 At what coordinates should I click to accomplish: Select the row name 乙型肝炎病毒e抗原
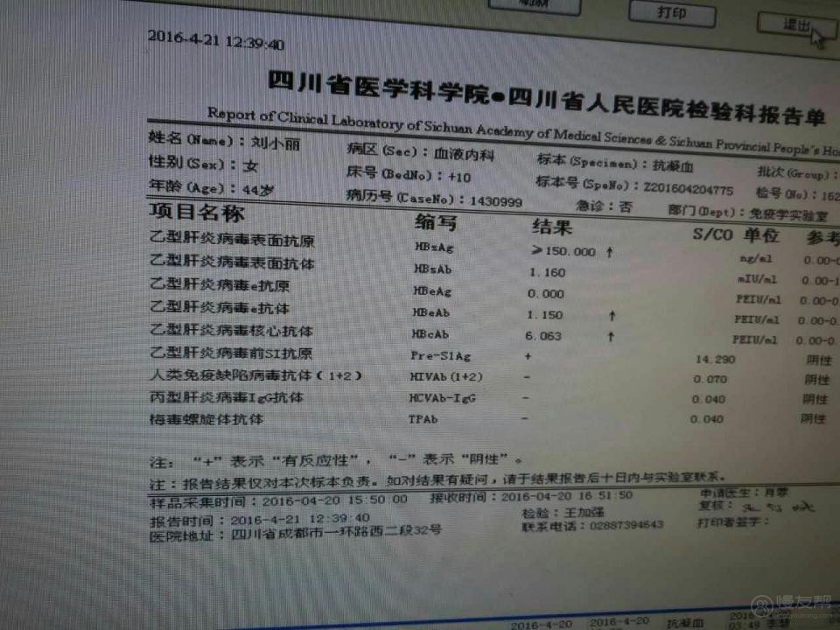[x=220, y=284]
